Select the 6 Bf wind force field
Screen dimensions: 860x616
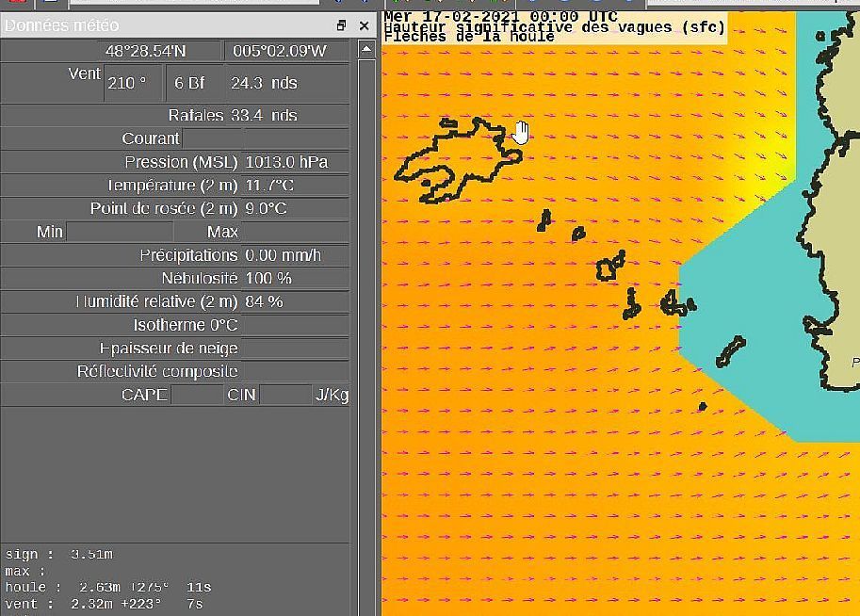190,83
